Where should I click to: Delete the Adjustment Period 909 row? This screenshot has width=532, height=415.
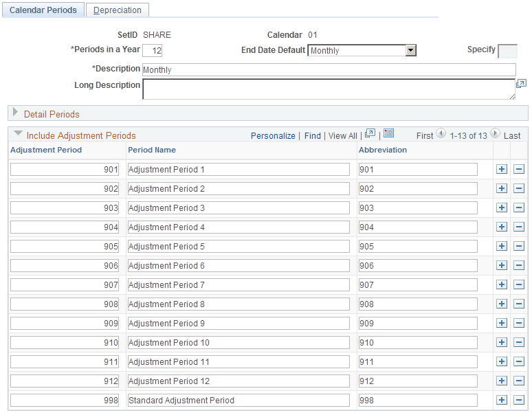[x=519, y=323]
